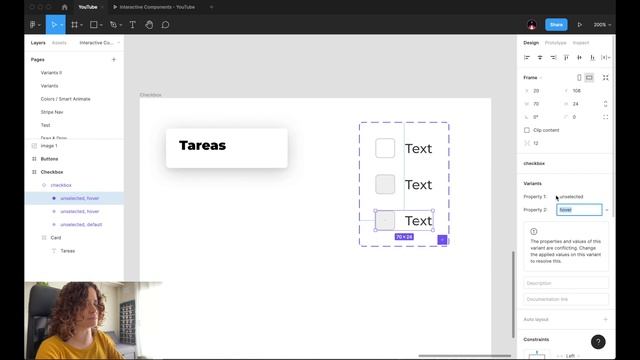The image size is (640, 360).
Task: Open Move tool options dropdown arrow
Action: [x=62, y=25]
